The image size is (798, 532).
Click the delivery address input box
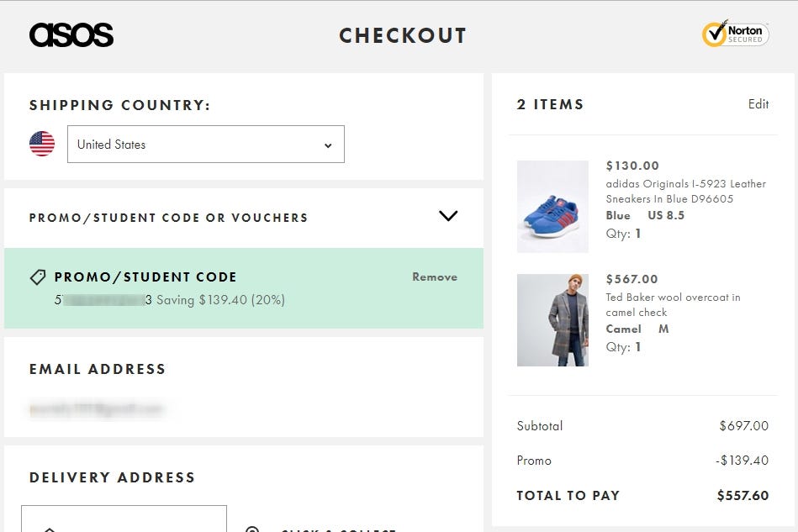pos(124,519)
